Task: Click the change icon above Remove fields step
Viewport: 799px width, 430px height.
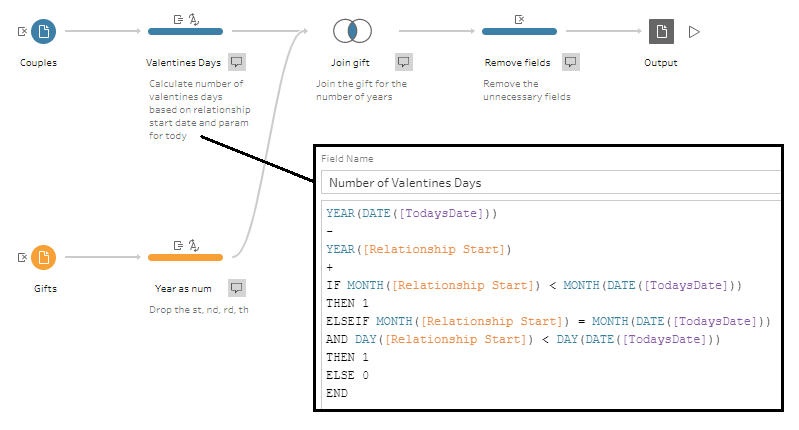Action: [519, 18]
